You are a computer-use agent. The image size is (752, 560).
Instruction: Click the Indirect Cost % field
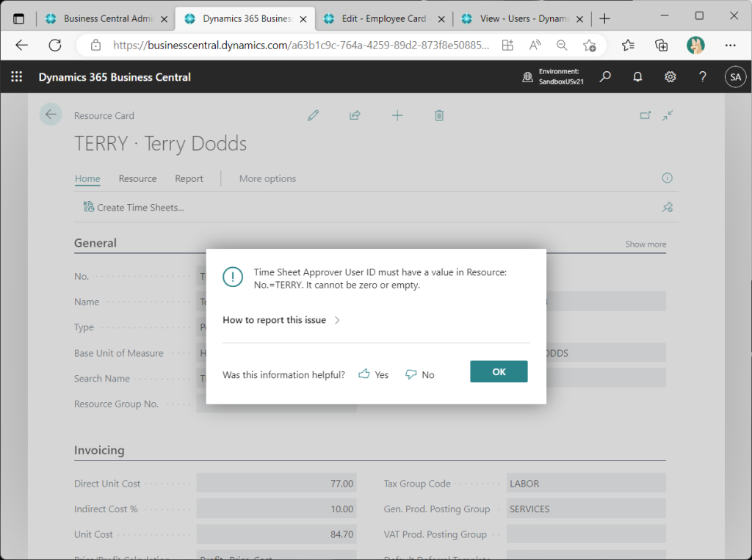276,509
